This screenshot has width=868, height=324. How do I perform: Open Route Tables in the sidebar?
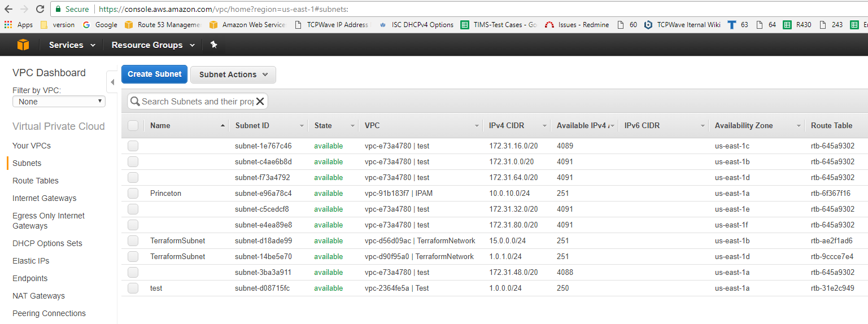(36, 181)
